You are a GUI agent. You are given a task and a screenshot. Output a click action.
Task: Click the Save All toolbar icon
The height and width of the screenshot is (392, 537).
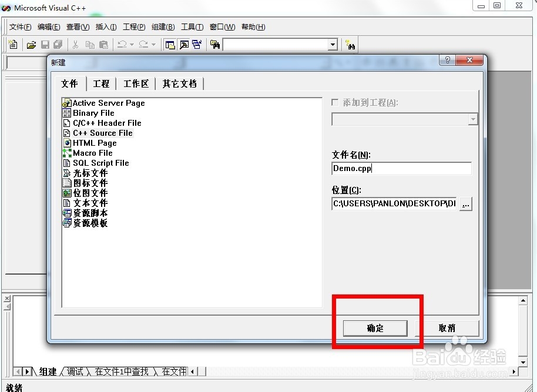coord(58,45)
